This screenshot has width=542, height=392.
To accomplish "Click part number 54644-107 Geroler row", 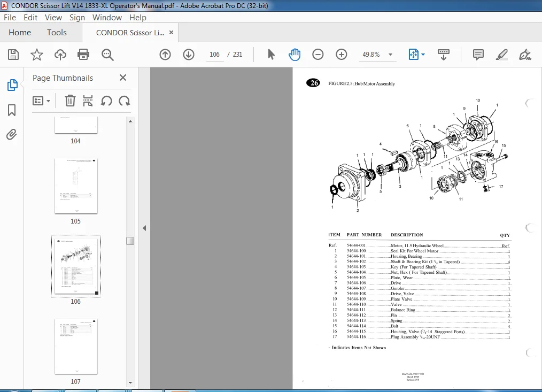I will [x=356, y=288].
